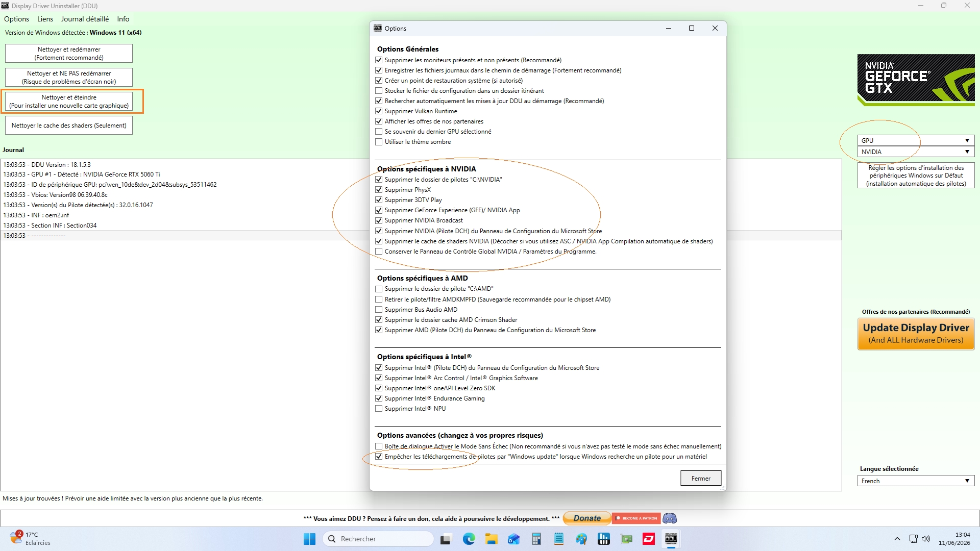
Task: Click the volume icon in the system tray
Action: [926, 539]
